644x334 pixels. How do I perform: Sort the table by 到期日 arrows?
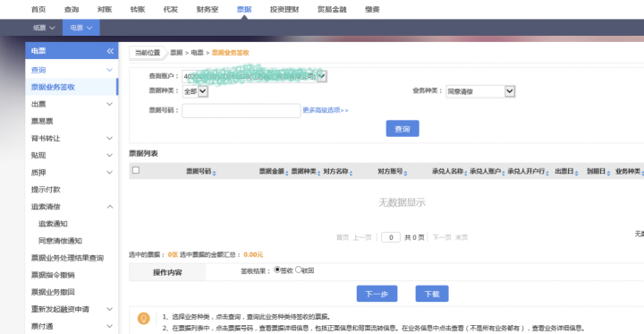pos(608,173)
